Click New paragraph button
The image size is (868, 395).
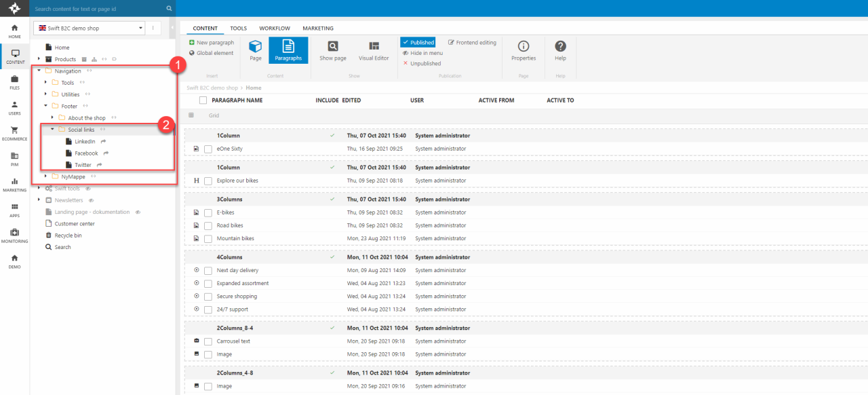[x=212, y=43]
